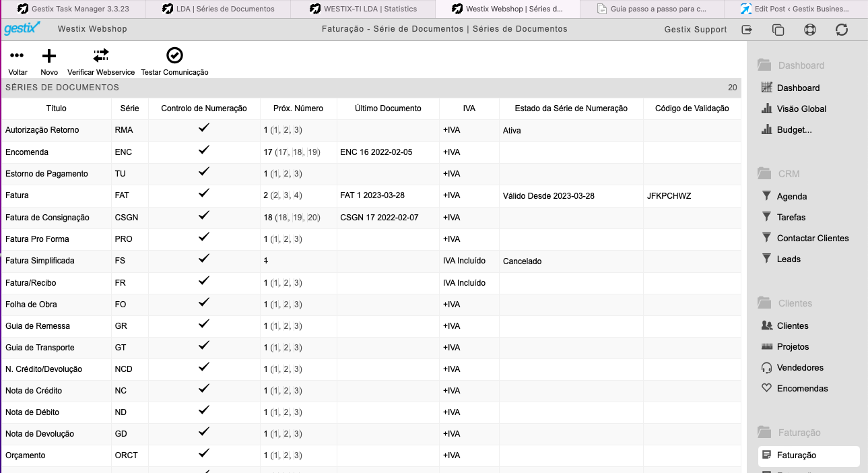Click the Novo plus icon
This screenshot has height=473, width=868.
pos(49,56)
